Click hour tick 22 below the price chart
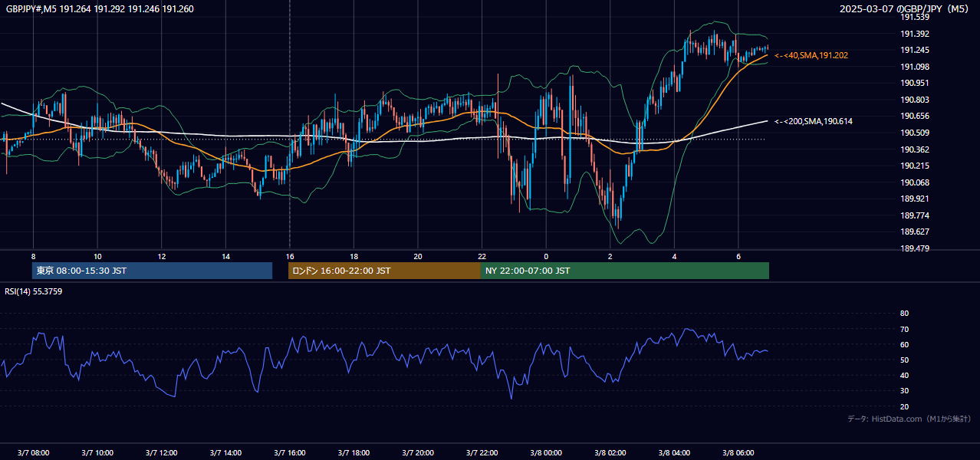The image size is (980, 460). [482, 256]
